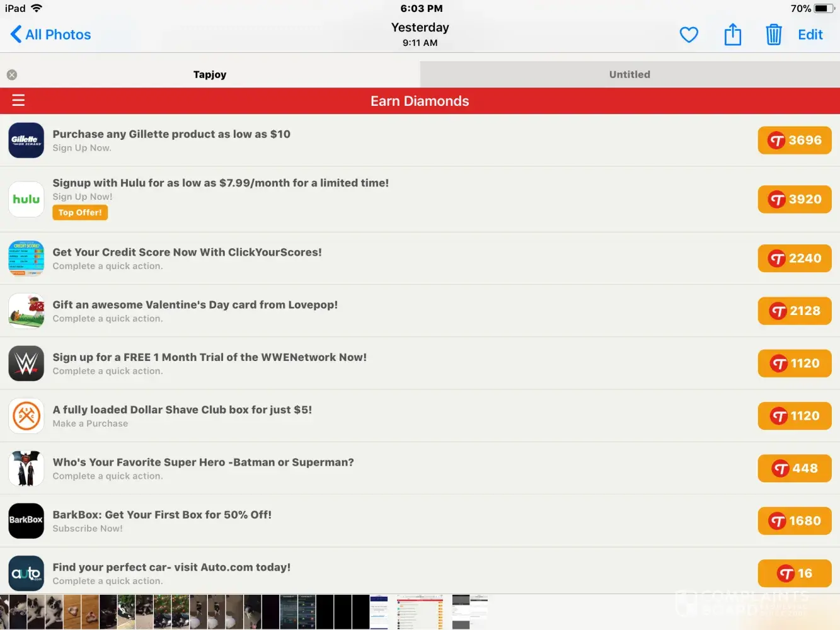Go back to All Photos
Viewport: 840px width, 630px height.
51,35
